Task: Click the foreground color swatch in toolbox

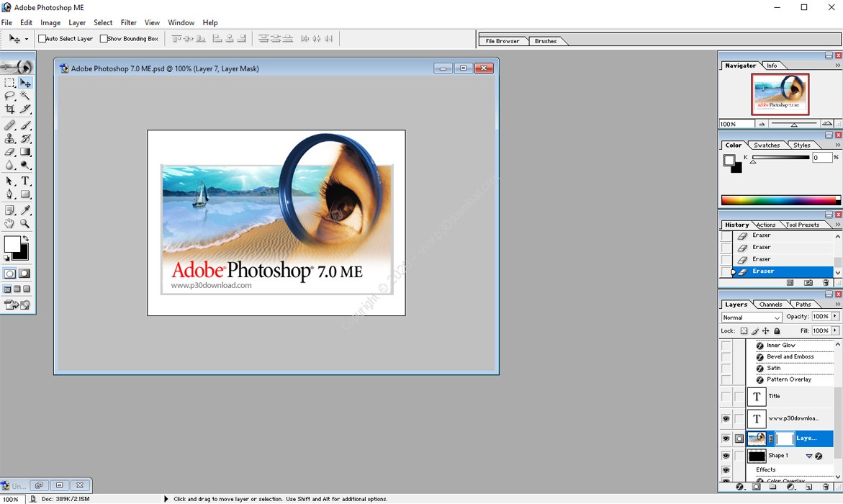Action: pos(12,243)
